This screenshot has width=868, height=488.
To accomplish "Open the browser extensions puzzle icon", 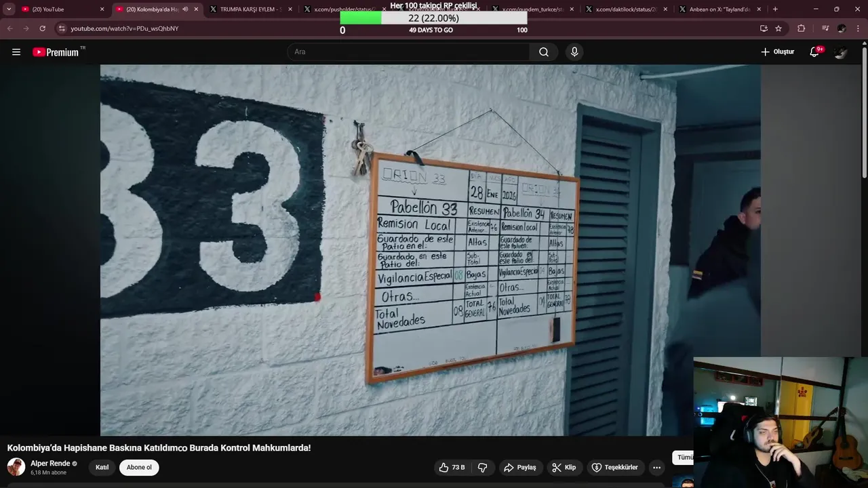I will coord(801,28).
